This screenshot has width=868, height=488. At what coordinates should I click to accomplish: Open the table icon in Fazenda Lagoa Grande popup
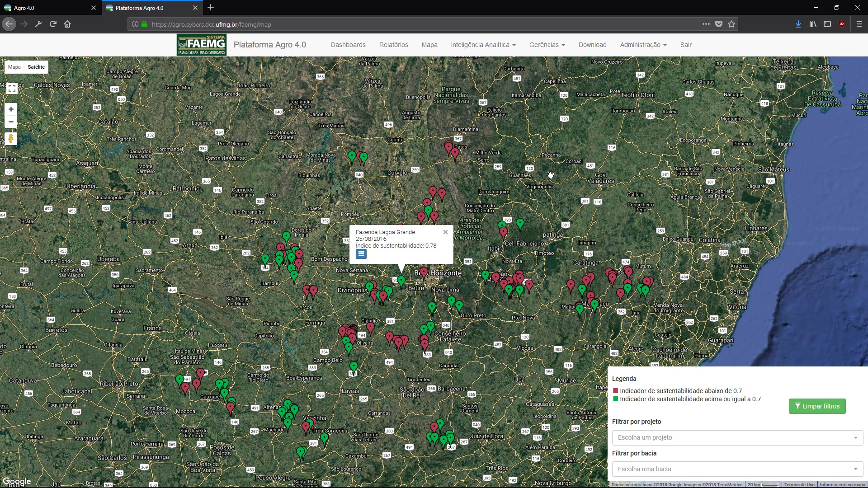click(x=361, y=254)
